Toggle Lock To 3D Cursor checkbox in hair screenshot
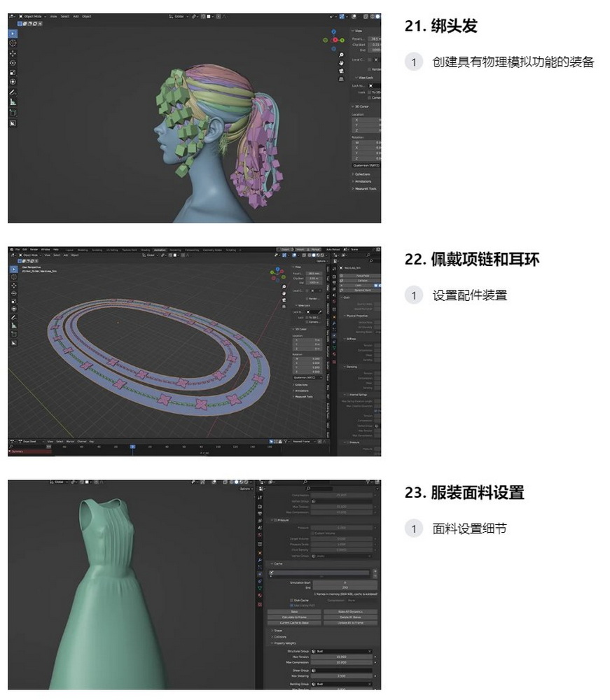 click(x=369, y=92)
